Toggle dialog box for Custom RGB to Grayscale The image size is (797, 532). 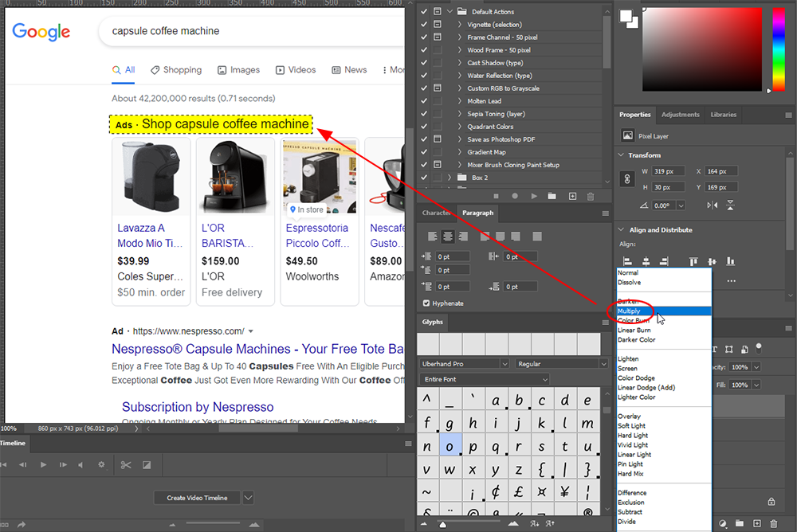tap(437, 88)
